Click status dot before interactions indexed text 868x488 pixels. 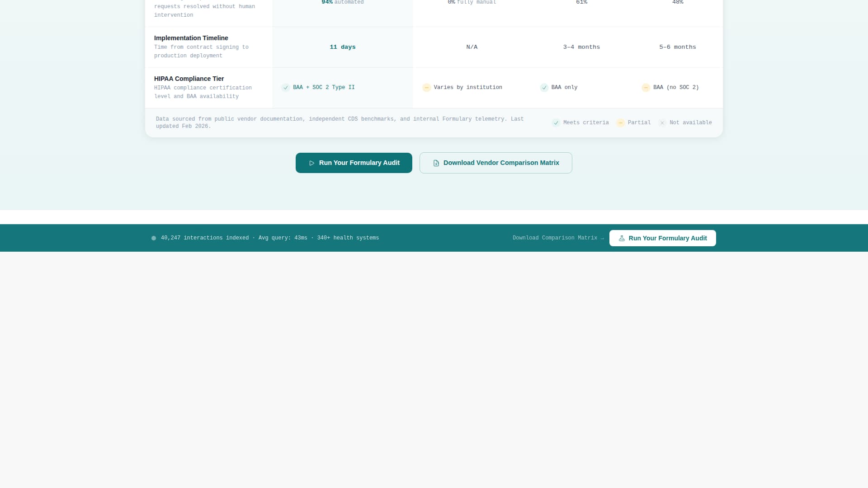[154, 238]
